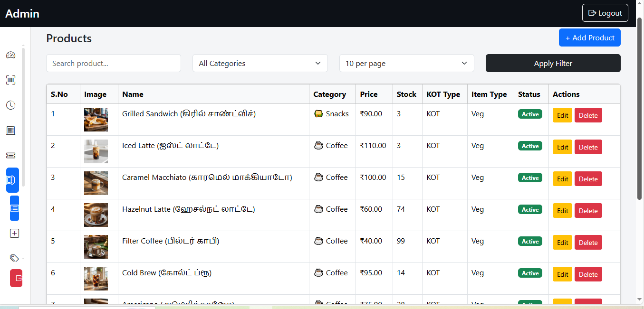This screenshot has height=309, width=644.
Task: Click Logout in the top bar
Action: [605, 13]
